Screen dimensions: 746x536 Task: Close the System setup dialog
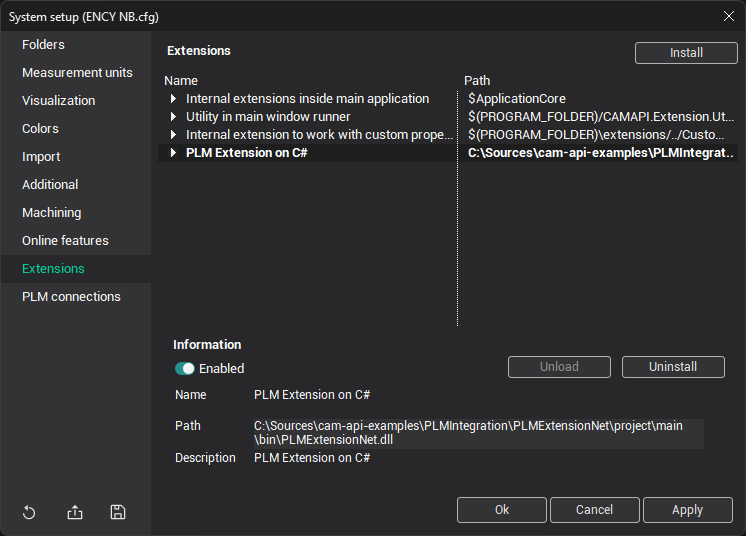[x=728, y=15]
